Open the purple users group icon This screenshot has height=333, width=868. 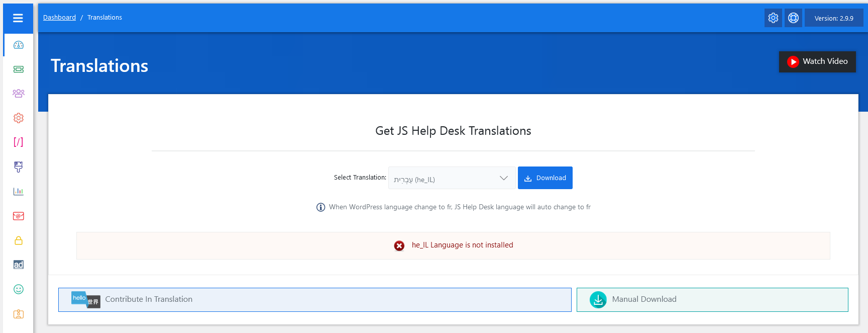19,94
